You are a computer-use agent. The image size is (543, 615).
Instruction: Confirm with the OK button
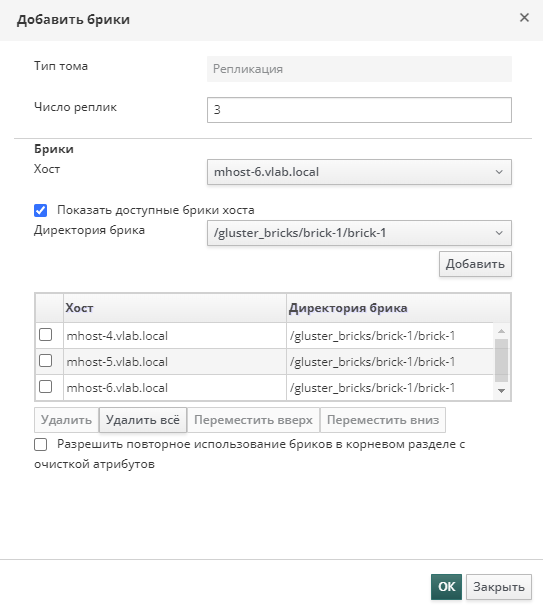pyautogui.click(x=446, y=587)
